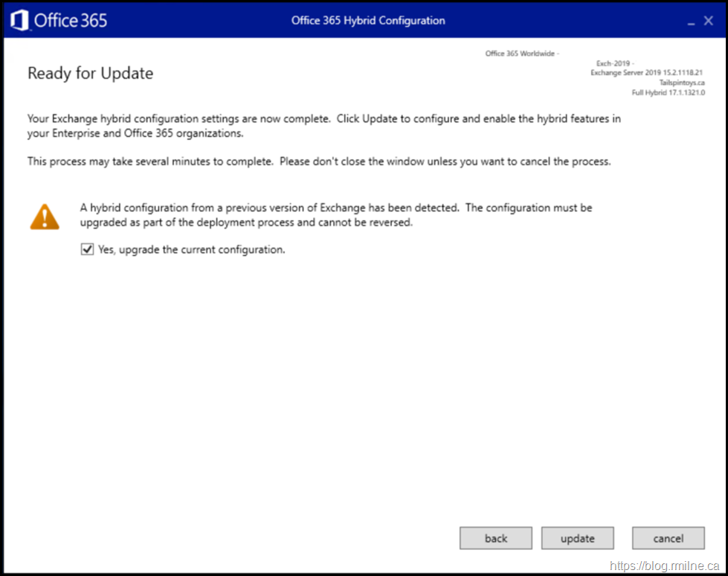Screen dimensions: 728x576
Task: Uncheck the upgrade current configuration checkbox
Action: [x=87, y=250]
